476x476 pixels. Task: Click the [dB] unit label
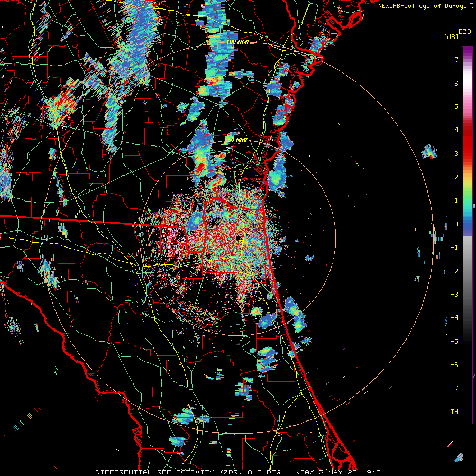pos(451,36)
